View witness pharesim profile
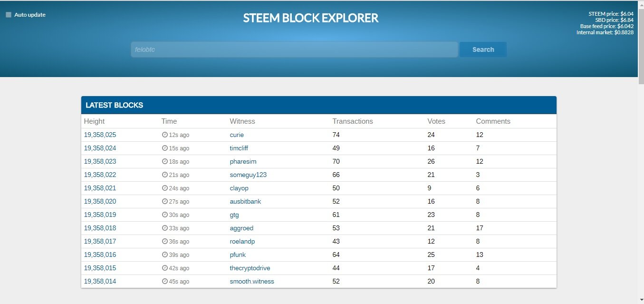644x304 pixels. pos(243,161)
